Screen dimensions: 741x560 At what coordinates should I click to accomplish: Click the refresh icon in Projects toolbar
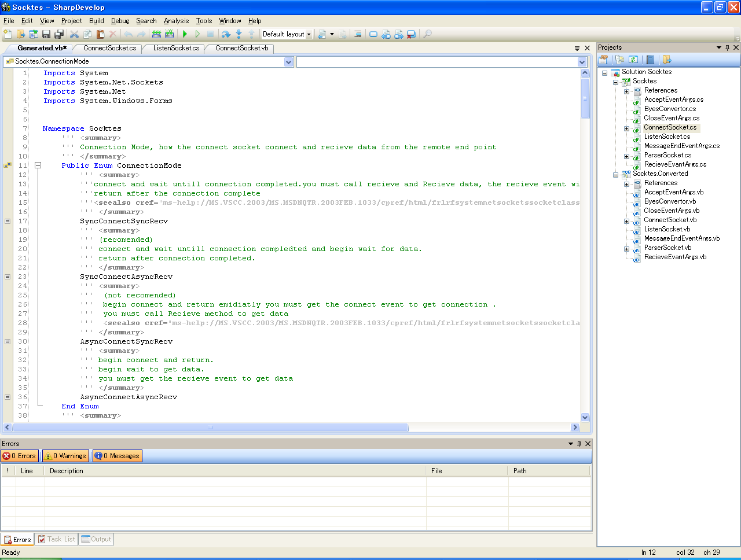pyautogui.click(x=633, y=60)
